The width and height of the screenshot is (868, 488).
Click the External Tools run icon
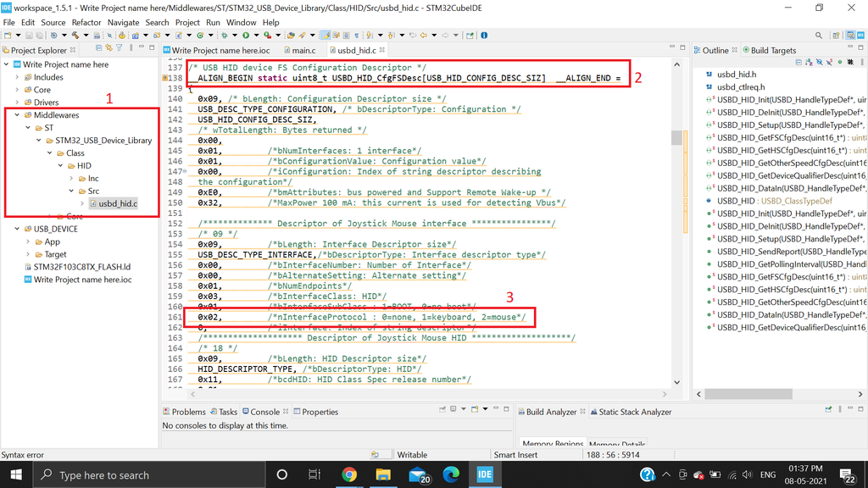267,35
